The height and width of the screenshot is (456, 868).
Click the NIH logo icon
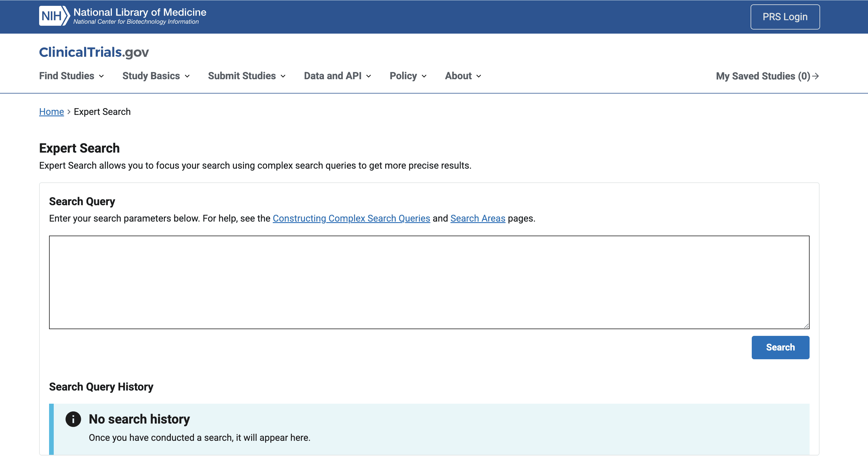tap(54, 16)
